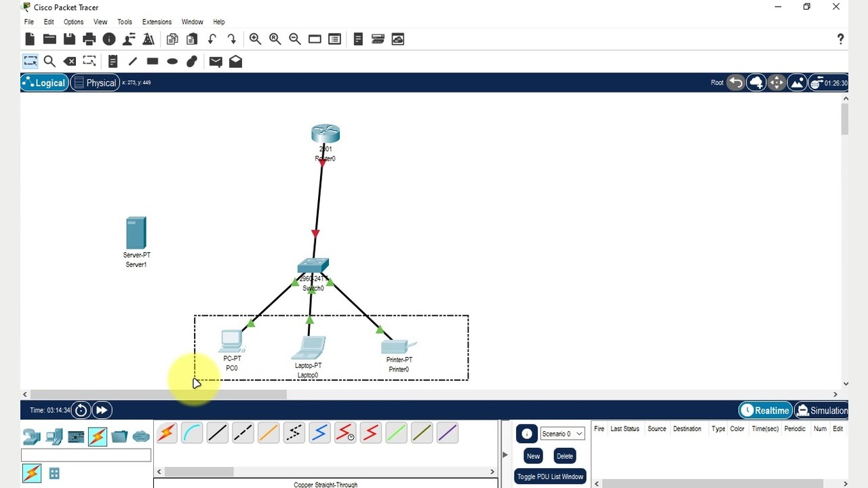The height and width of the screenshot is (488, 868).
Task: Click the device search input field
Action: tap(86, 455)
